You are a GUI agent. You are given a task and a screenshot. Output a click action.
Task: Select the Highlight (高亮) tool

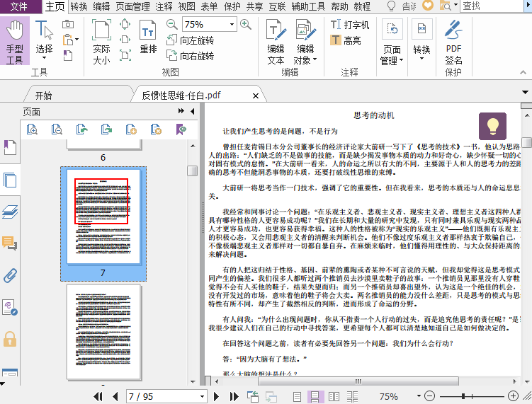click(346, 40)
